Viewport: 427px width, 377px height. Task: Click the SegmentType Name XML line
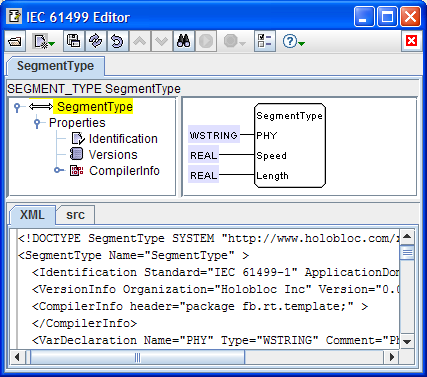click(134, 255)
